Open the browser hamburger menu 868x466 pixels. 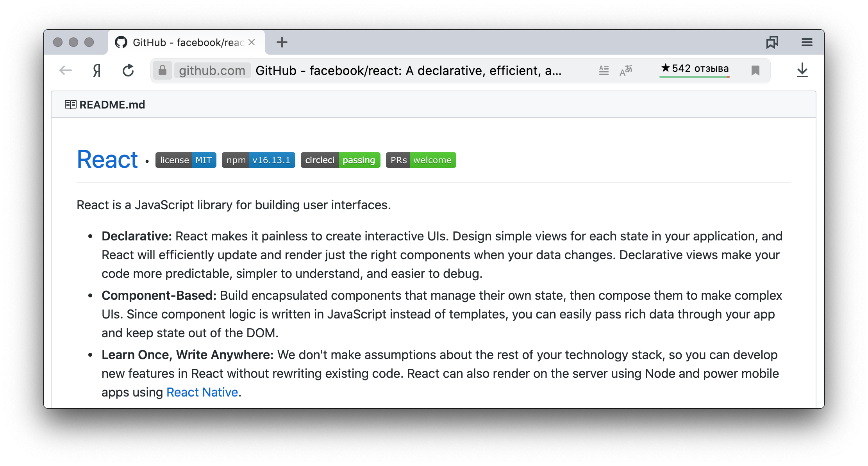pos(807,42)
